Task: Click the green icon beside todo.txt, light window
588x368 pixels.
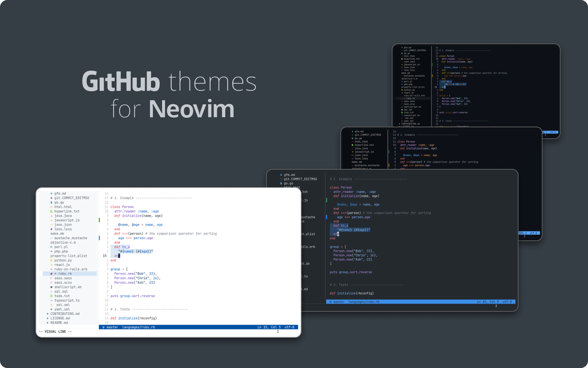Action: tap(51, 296)
